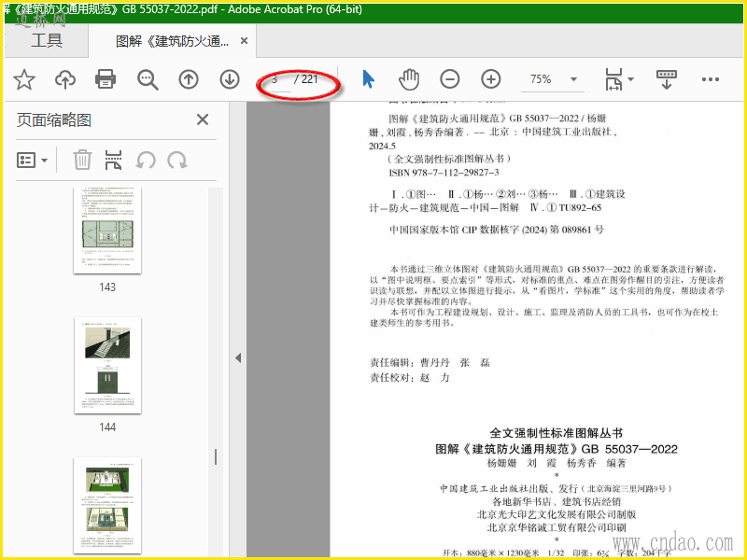Rotate page clockwise

click(x=177, y=160)
